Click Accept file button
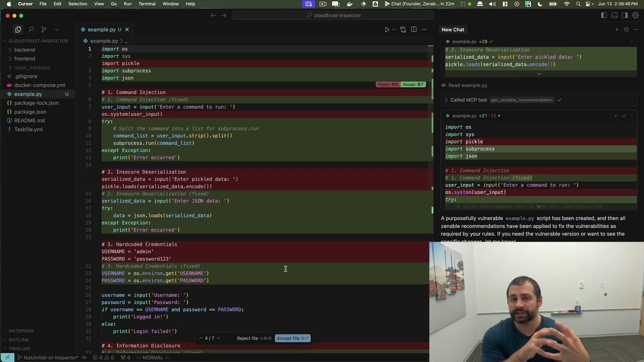This screenshot has width=644, height=362. 293,338
